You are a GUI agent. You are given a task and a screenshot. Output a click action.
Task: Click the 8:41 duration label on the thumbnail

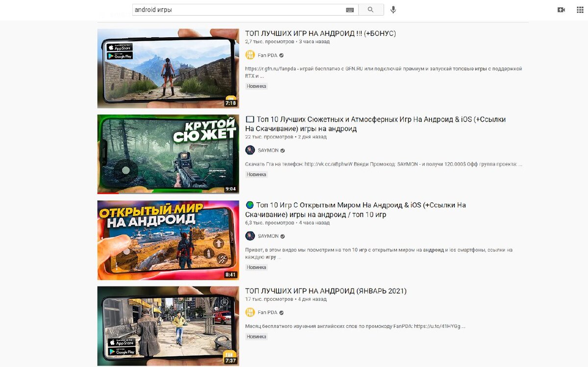230,275
